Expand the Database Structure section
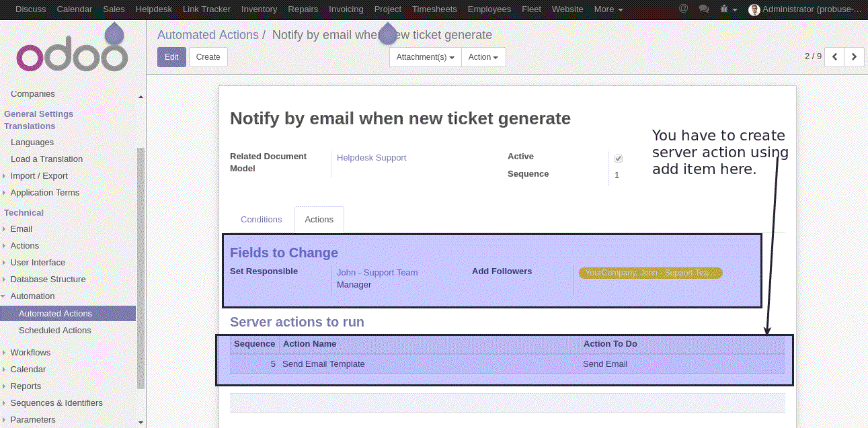This screenshot has width=868, height=428. (48, 279)
